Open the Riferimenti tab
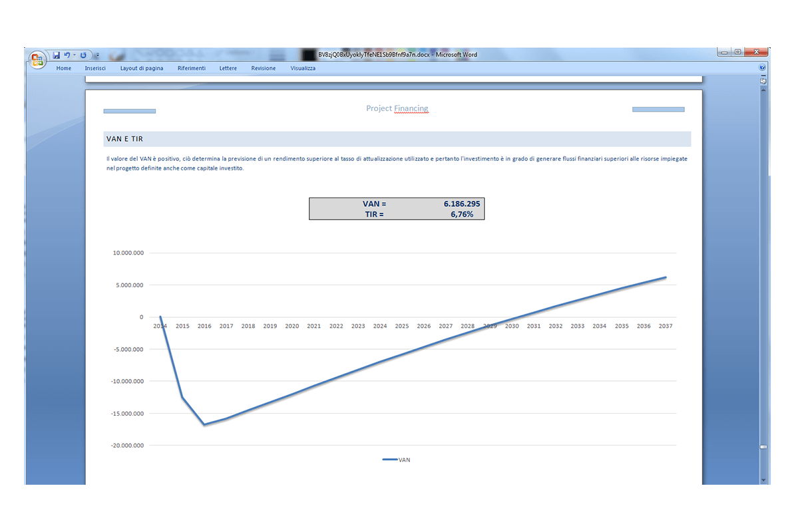 192,68
